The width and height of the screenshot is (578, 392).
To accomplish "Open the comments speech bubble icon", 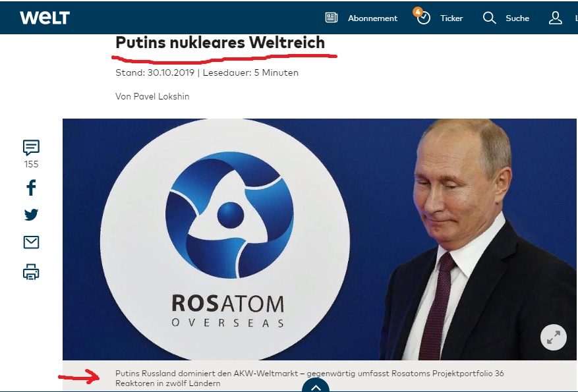I will point(31,148).
